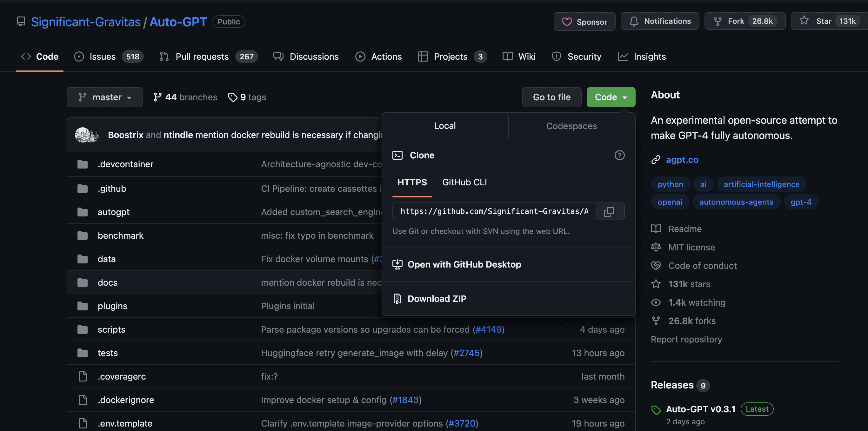Click the HTTPS clone URL field
Screen dimensions: 868x431
[494, 211]
